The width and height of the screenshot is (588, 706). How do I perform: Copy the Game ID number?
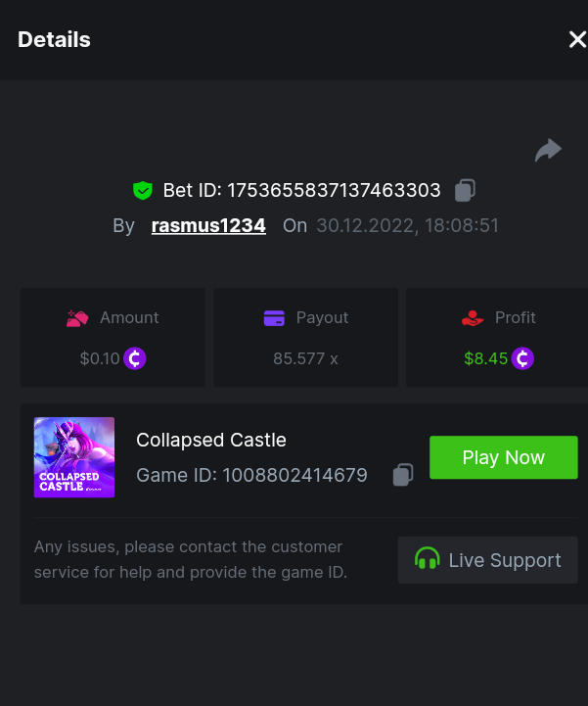(x=402, y=475)
